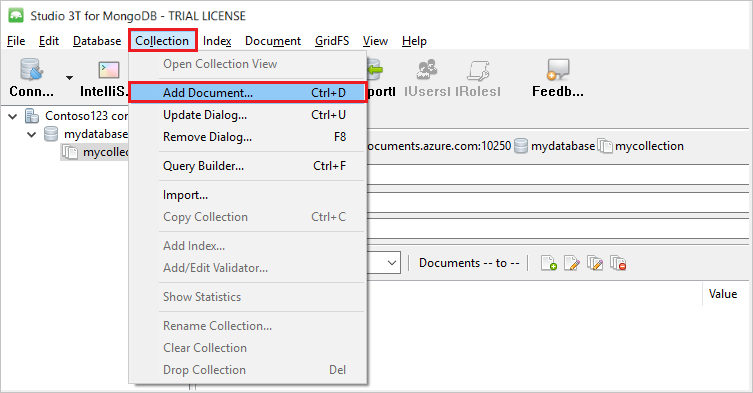Open the IntelliShell toolbar icon
753x393 pixels.
tap(109, 70)
